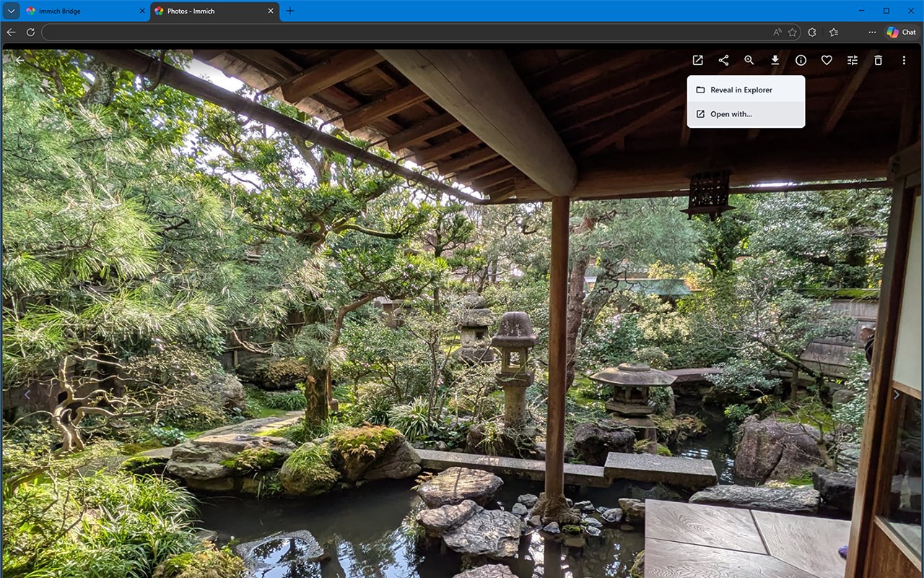Open the photo editor sliders icon
This screenshot has width=924, height=578.
(853, 61)
